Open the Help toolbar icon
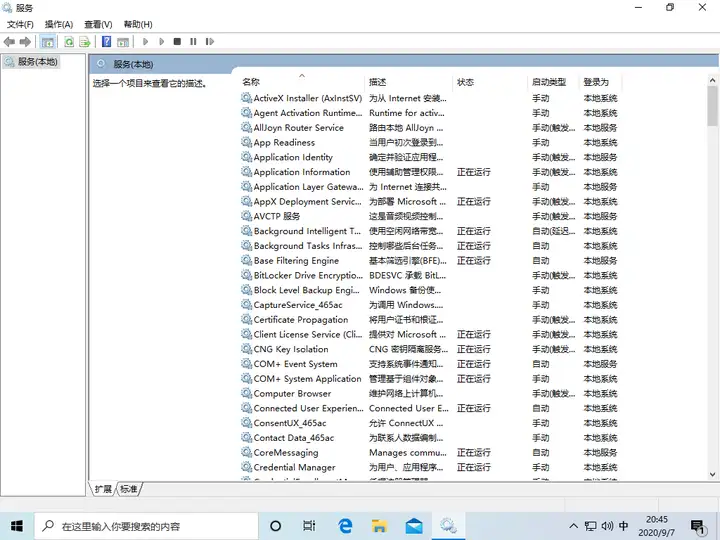Image resolution: width=720 pixels, height=540 pixels. (x=107, y=42)
